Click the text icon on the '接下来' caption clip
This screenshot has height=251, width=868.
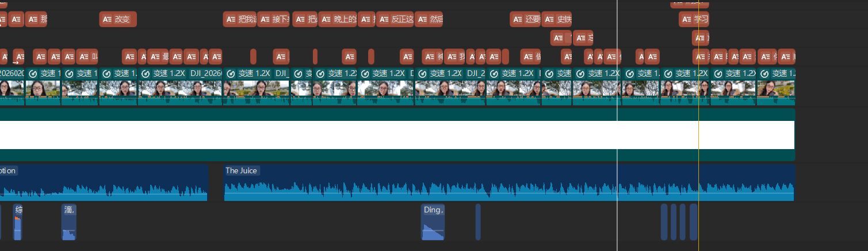point(265,19)
